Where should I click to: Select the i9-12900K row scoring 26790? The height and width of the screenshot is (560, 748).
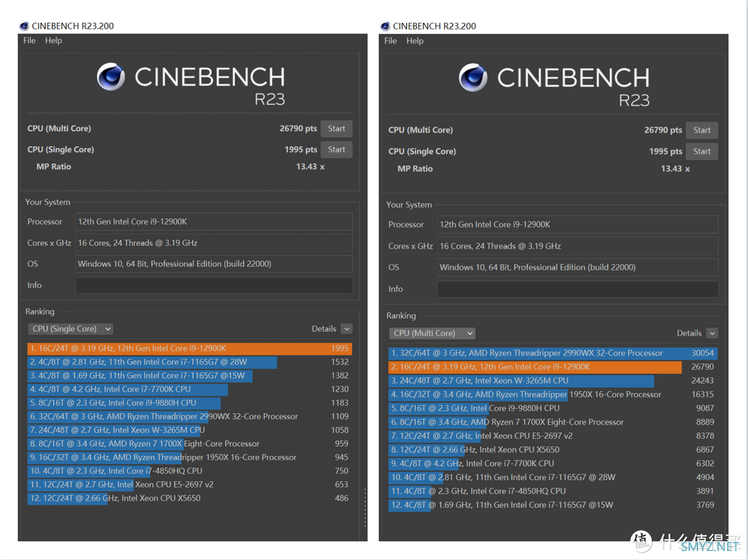click(x=553, y=367)
